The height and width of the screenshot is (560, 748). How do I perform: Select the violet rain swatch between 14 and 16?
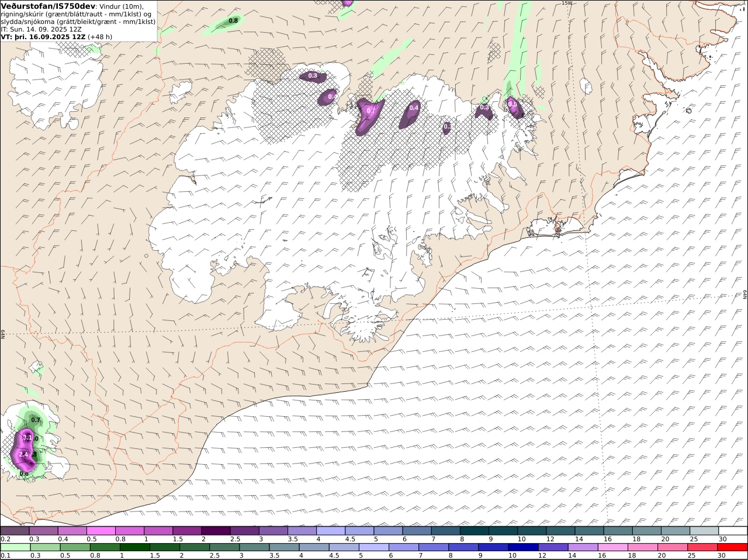click(583, 548)
